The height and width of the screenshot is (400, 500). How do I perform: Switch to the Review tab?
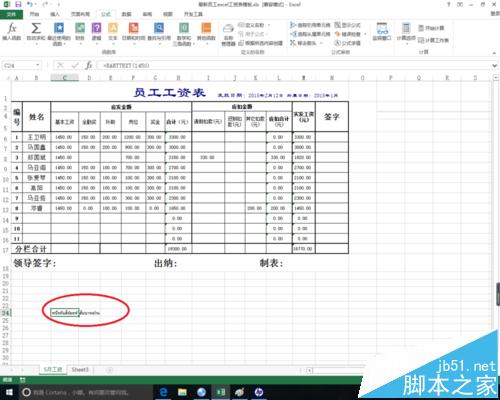coord(147,14)
